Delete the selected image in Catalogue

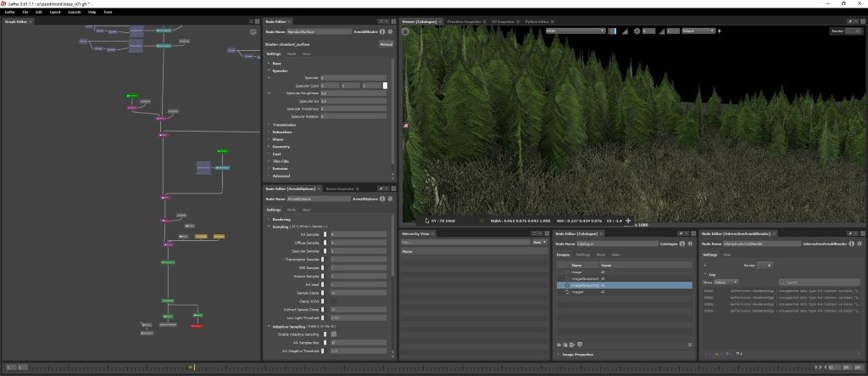click(x=689, y=345)
